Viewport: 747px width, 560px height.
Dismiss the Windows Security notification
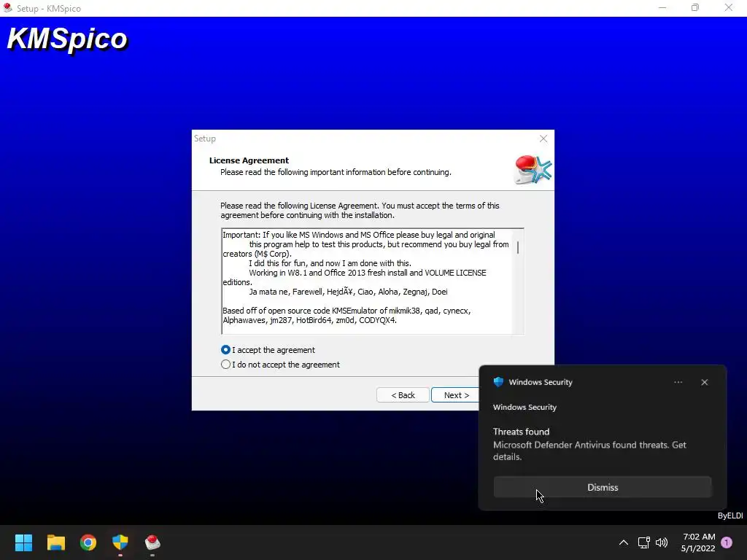coord(603,488)
